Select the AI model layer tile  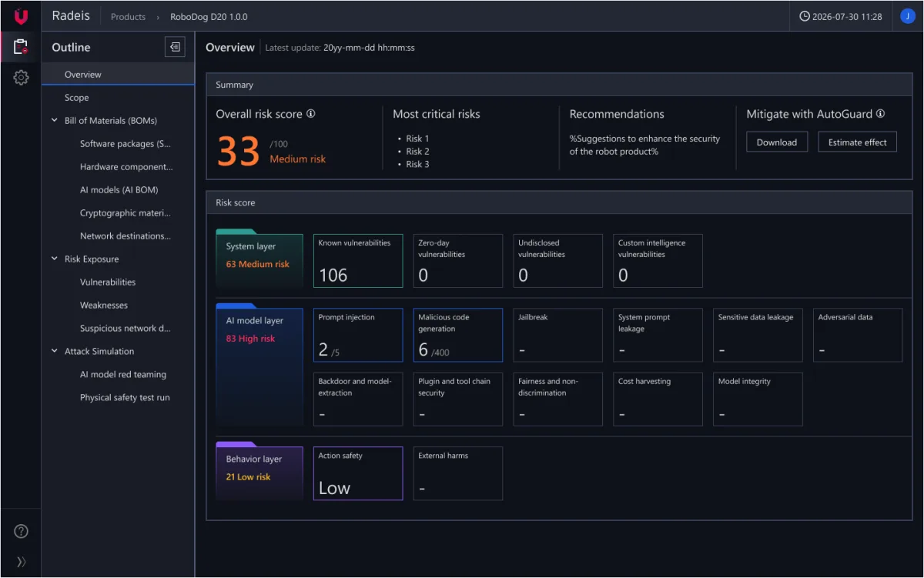[259, 364]
